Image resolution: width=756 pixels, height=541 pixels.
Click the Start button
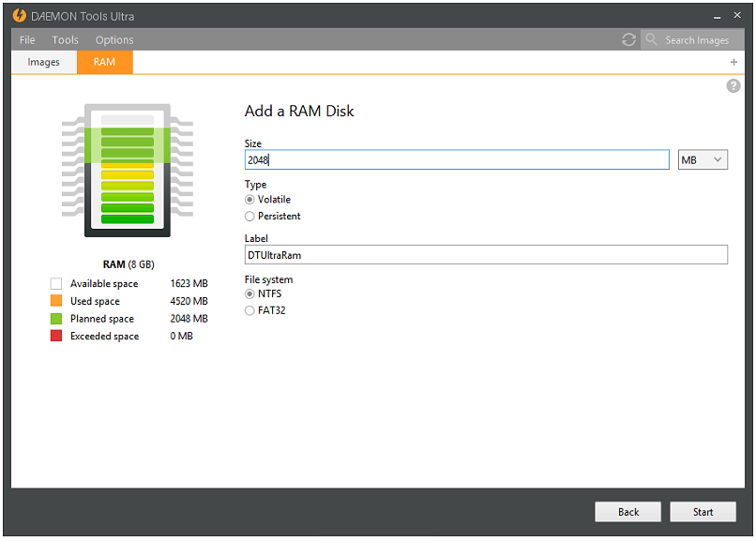tap(703, 512)
